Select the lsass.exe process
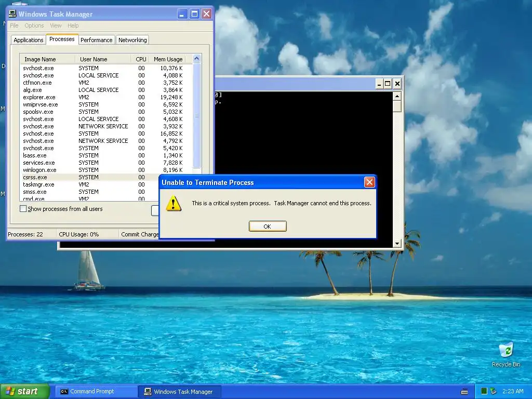This screenshot has width=532, height=399. pyautogui.click(x=106, y=155)
